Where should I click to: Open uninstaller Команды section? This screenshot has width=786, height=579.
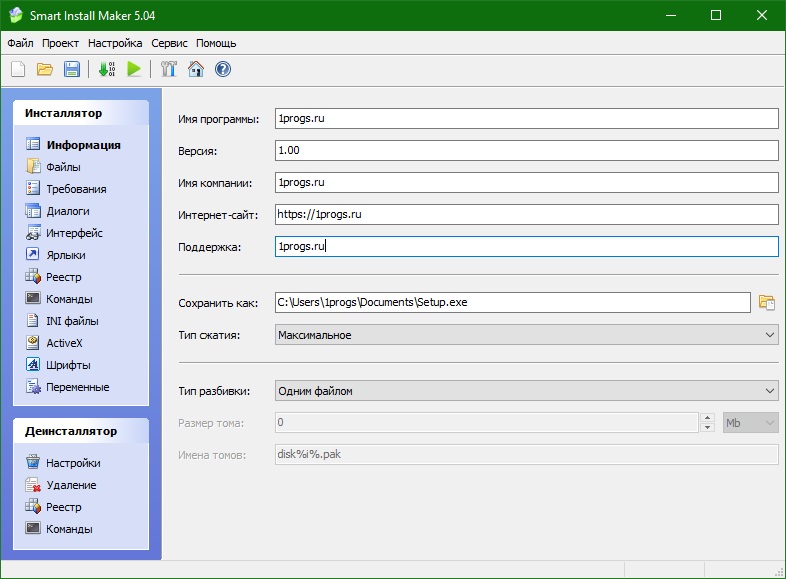tap(59, 529)
